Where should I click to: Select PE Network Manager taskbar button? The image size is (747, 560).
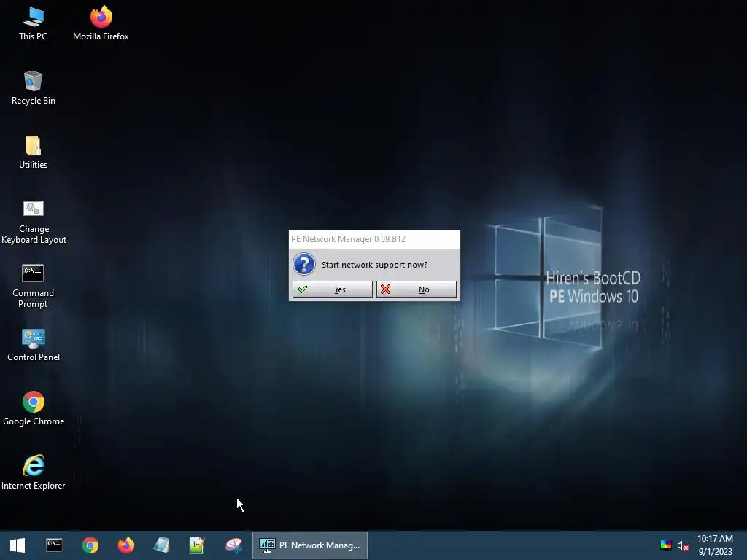(309, 545)
